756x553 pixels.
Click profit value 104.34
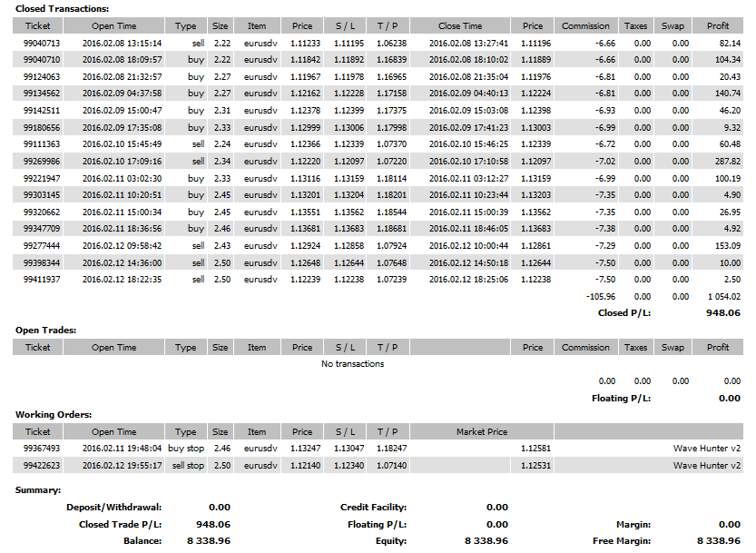point(728,60)
